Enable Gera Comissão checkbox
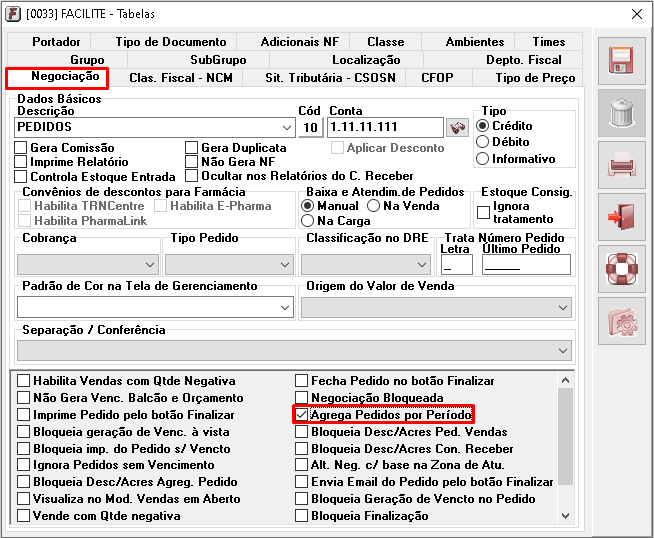 click(20, 148)
